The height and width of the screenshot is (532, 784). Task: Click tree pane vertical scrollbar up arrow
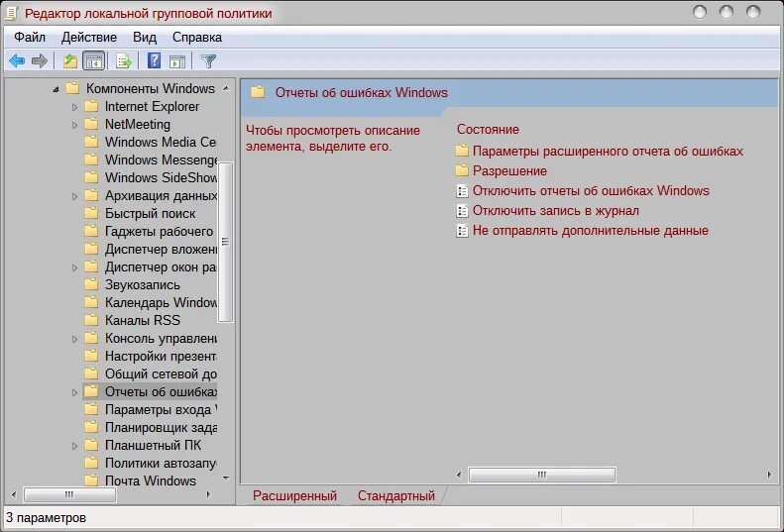point(226,88)
